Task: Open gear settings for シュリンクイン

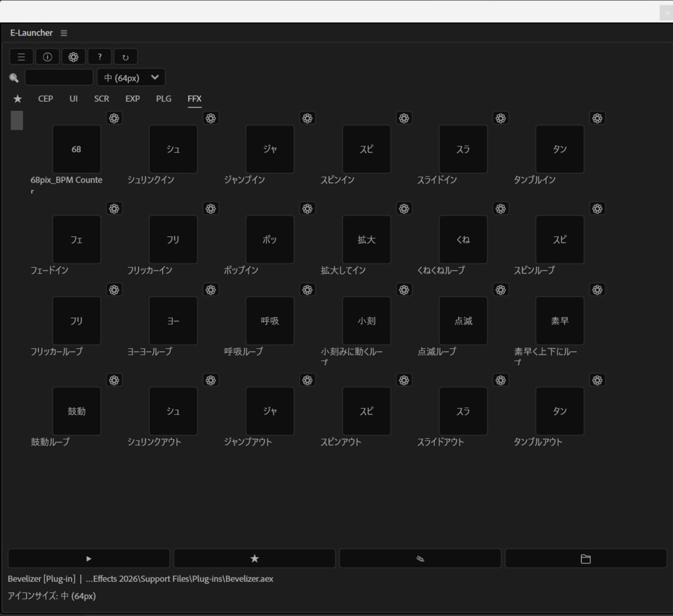Action: tap(211, 118)
